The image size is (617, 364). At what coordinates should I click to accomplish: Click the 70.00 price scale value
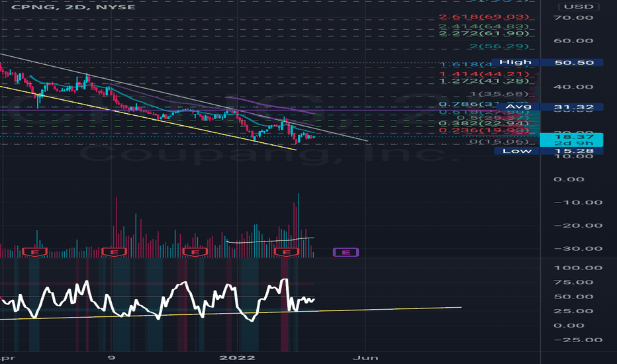(x=573, y=18)
